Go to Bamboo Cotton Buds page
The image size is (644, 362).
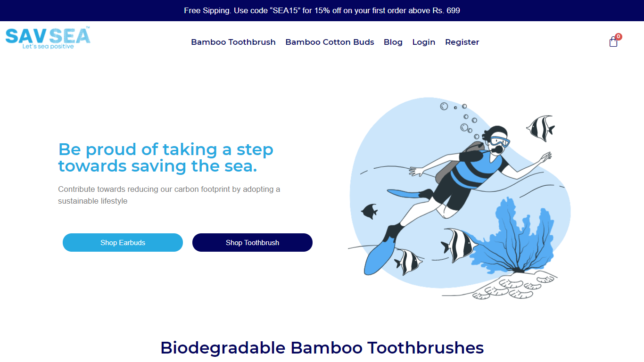click(x=330, y=42)
